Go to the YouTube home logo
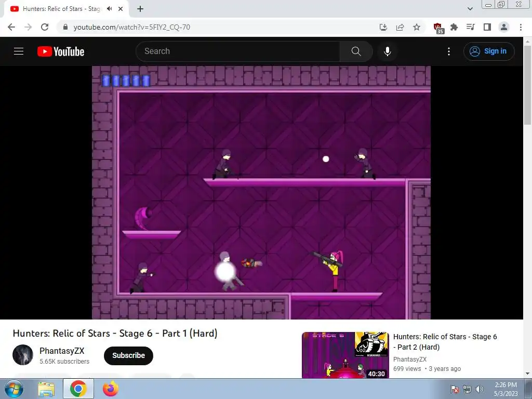This screenshot has height=399, width=532. tap(61, 51)
